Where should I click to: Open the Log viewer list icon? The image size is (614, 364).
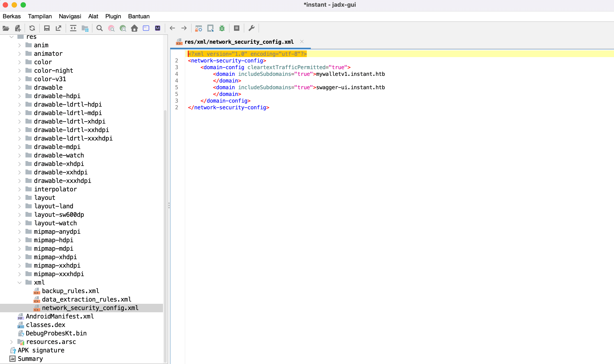(x=237, y=28)
